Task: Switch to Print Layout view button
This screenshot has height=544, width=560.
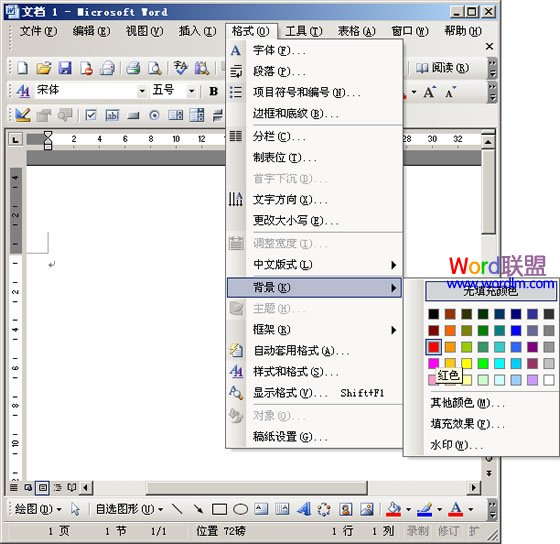Action: point(42,487)
